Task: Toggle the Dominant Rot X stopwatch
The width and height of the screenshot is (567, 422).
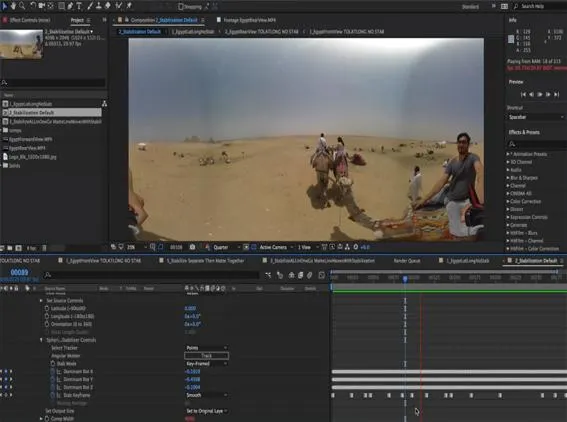Action: pyautogui.click(x=53, y=372)
